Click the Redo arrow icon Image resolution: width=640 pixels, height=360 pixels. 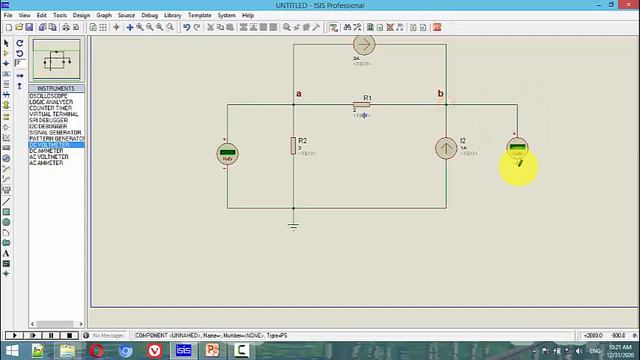click(197, 27)
